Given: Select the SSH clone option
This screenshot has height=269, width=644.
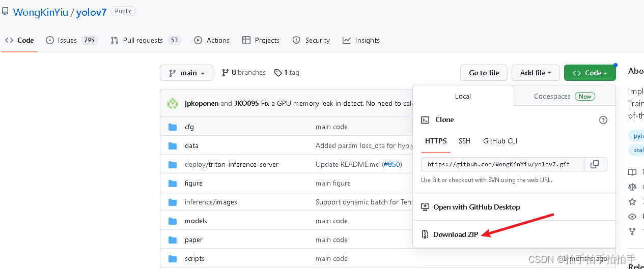Looking at the screenshot, I should 464,141.
